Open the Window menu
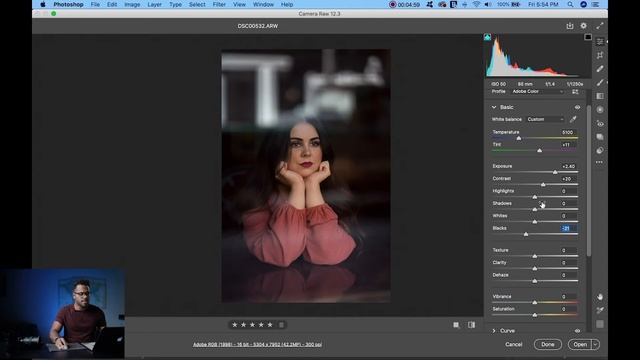 263,4
